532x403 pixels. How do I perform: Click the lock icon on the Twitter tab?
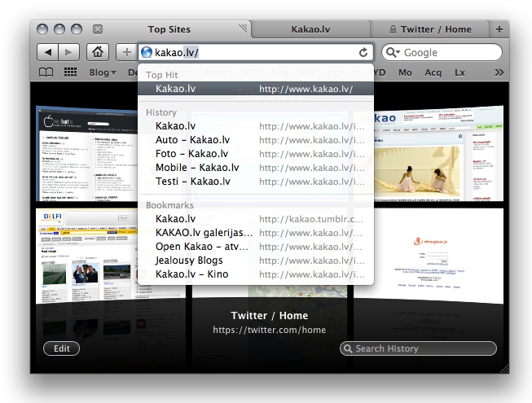click(393, 29)
